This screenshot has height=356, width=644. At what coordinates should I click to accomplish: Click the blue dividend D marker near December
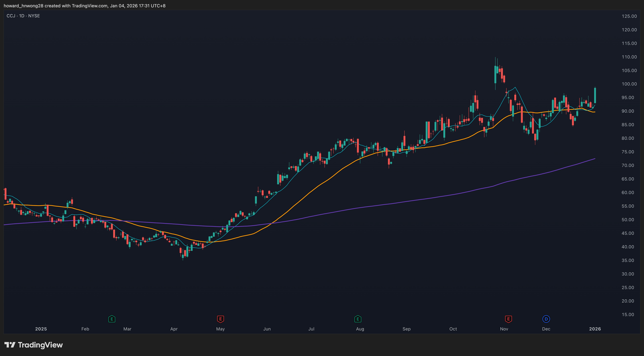click(x=546, y=319)
